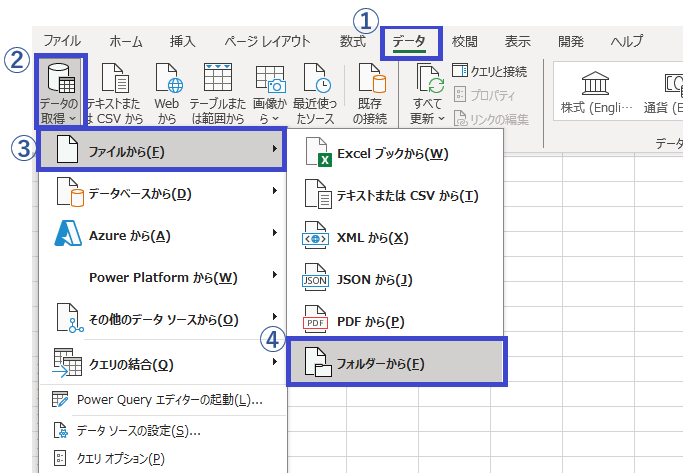Expand その他のデータ ソースから submenu
683x474 pixels.
162,319
